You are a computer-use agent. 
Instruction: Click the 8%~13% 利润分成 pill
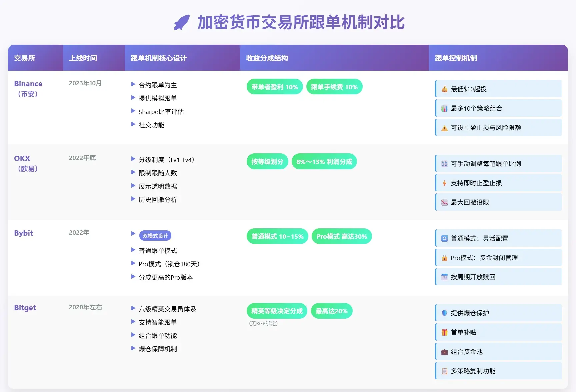(x=324, y=161)
